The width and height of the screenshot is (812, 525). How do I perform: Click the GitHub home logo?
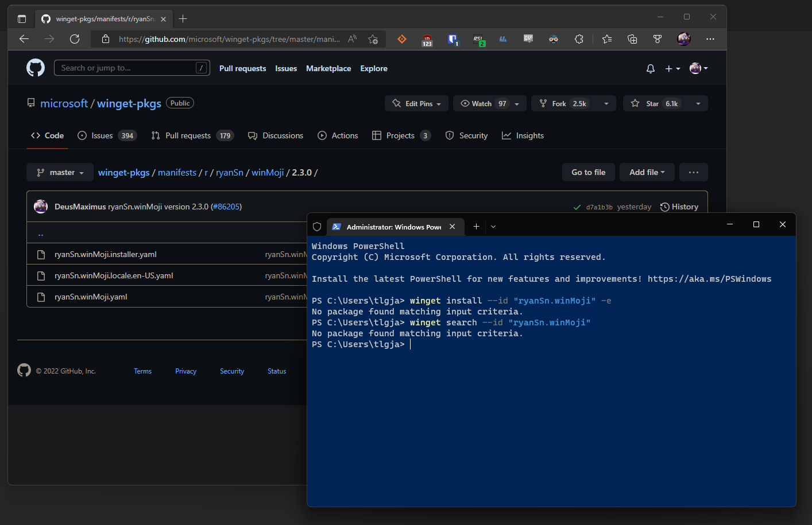pos(35,68)
